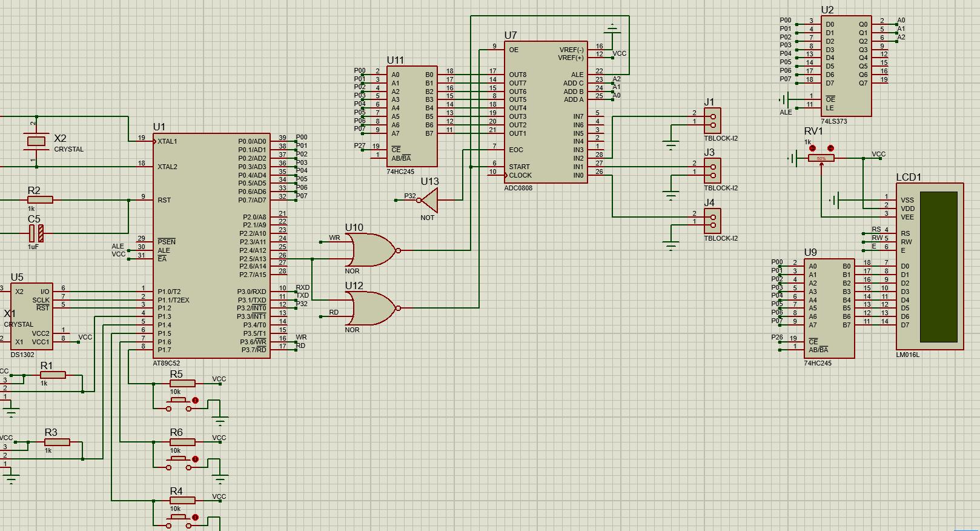Screen dimensions: 980x531
Task: Click the DS1302 part label
Action: click(x=22, y=355)
